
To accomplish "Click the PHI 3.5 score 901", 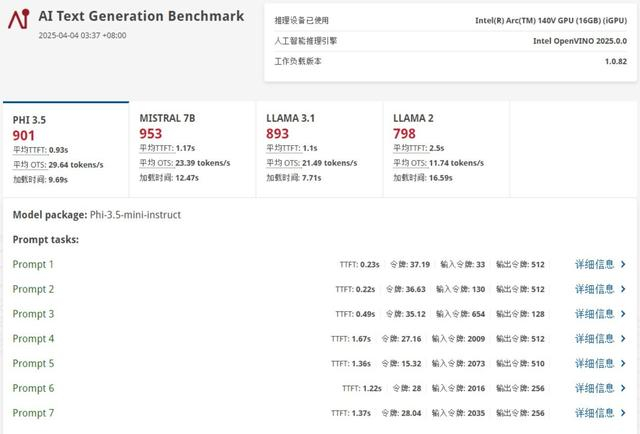I will (x=24, y=136).
